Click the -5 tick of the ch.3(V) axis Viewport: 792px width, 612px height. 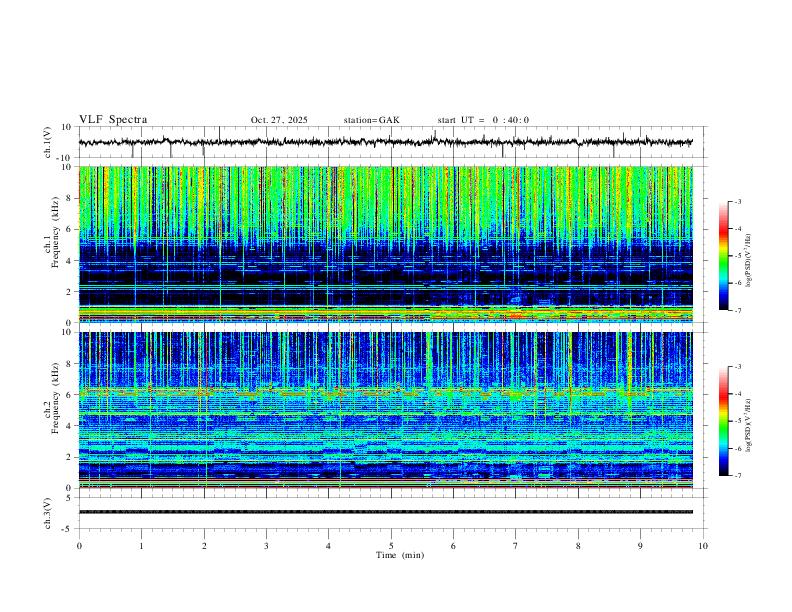[68, 529]
